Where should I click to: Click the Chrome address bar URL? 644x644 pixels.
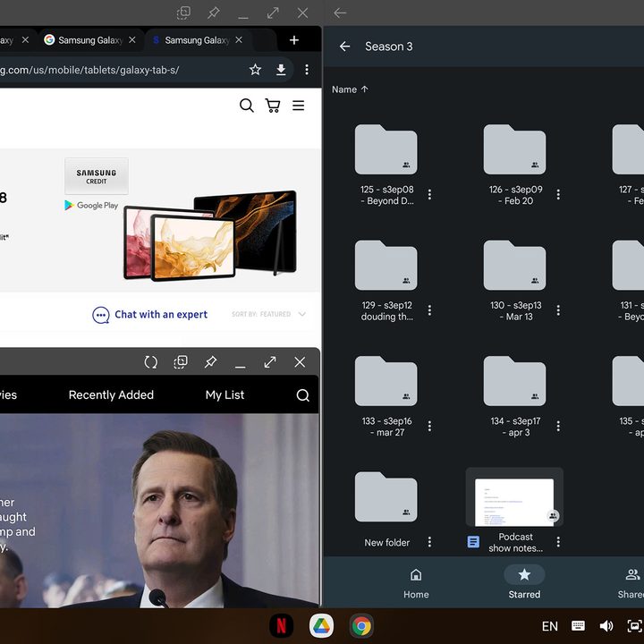point(89,70)
